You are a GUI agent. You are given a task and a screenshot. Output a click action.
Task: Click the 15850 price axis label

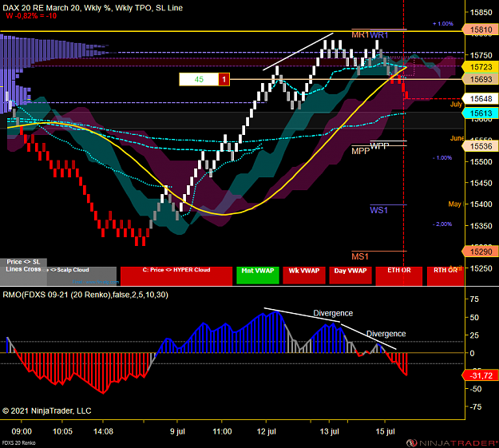point(481,13)
